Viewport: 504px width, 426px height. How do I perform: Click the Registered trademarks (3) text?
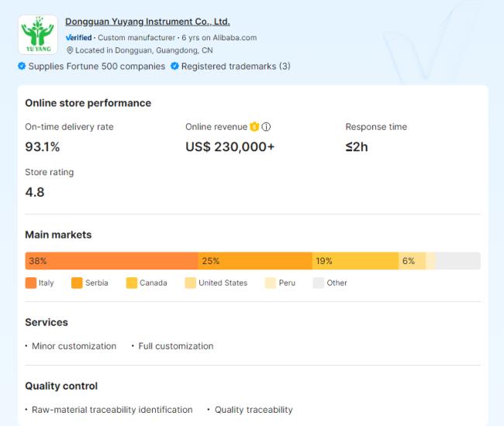pos(236,67)
